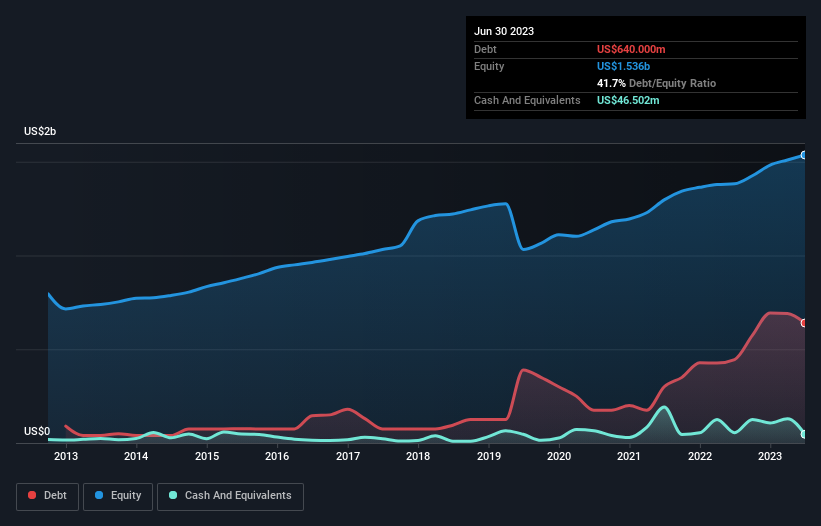The width and height of the screenshot is (821, 526).
Task: Hide the Equity series via legend
Action: pos(118,496)
